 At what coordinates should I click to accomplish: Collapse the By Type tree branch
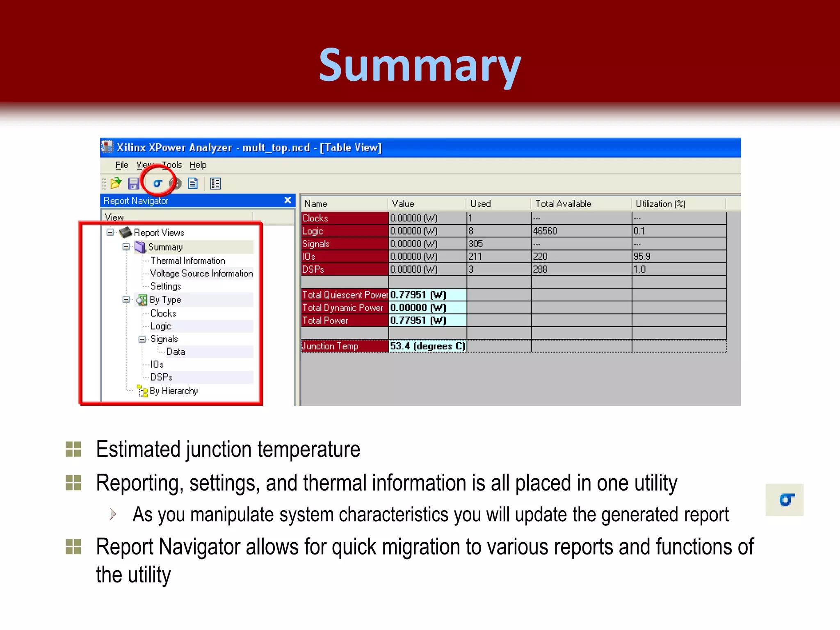coord(126,300)
